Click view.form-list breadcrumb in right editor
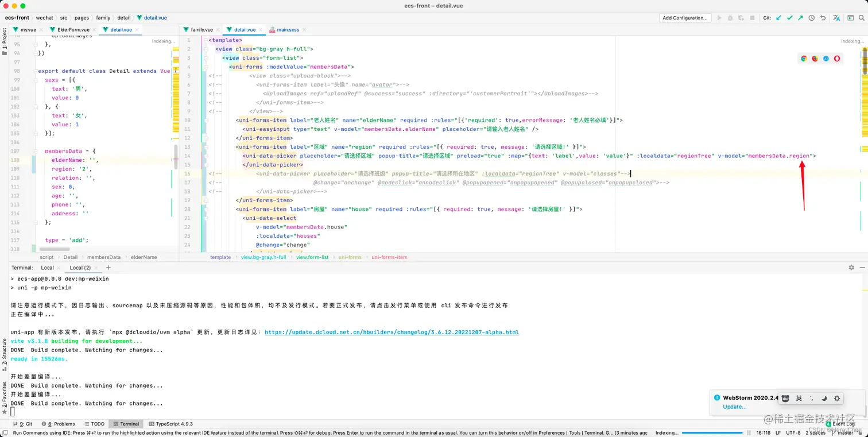The image size is (868, 437). [312, 257]
